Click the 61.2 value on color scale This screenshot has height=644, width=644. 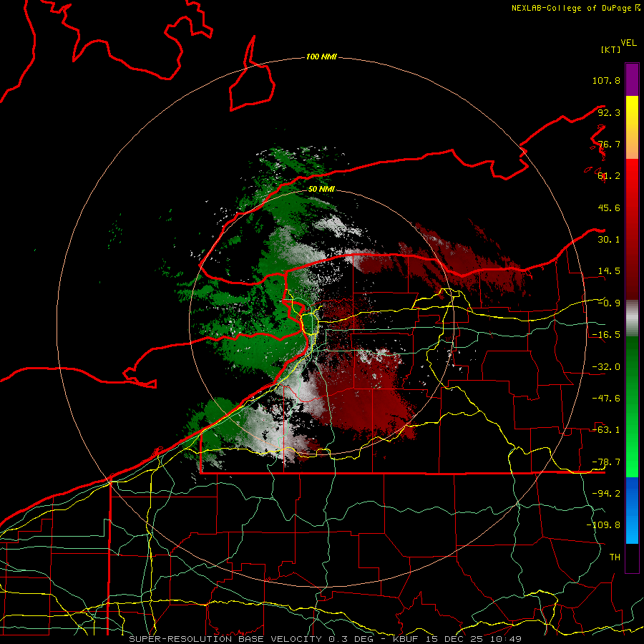point(609,176)
